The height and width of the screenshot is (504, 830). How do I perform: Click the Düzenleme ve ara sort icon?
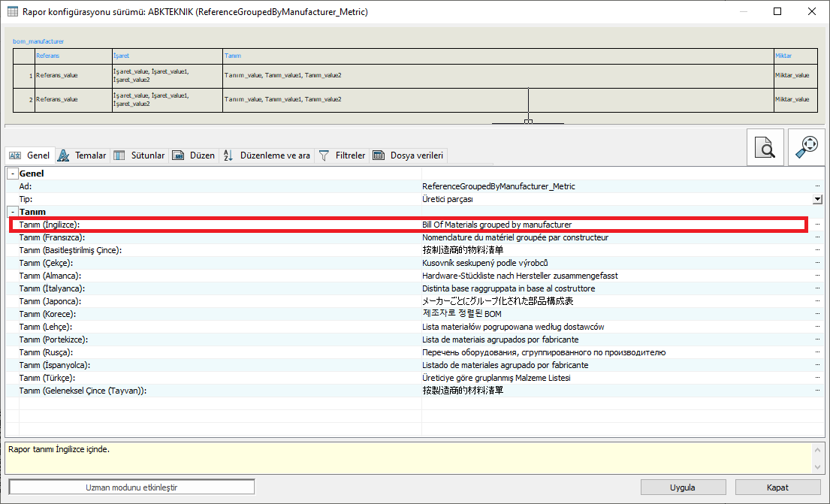pos(229,155)
